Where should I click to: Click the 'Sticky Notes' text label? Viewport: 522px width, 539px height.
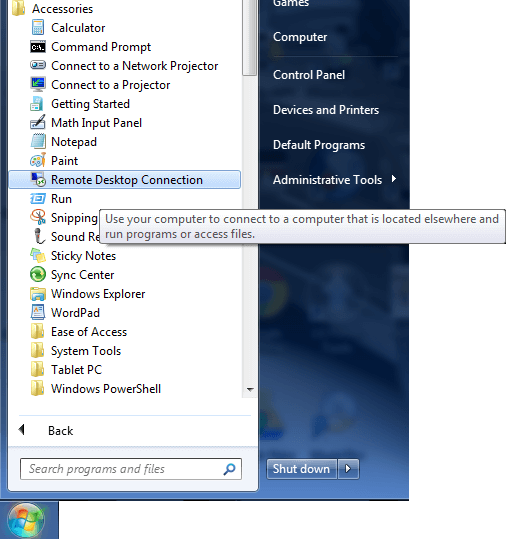[84, 256]
